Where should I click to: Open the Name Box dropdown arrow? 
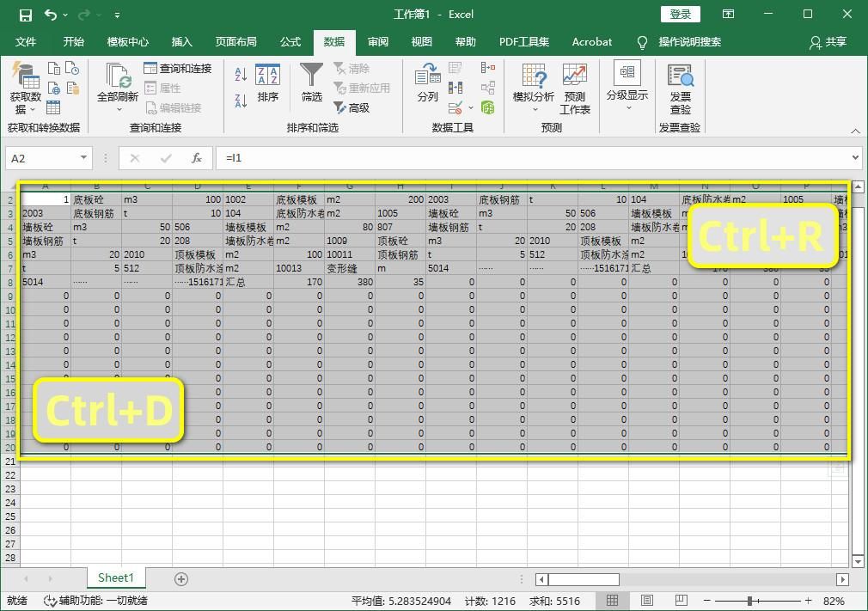[83, 158]
